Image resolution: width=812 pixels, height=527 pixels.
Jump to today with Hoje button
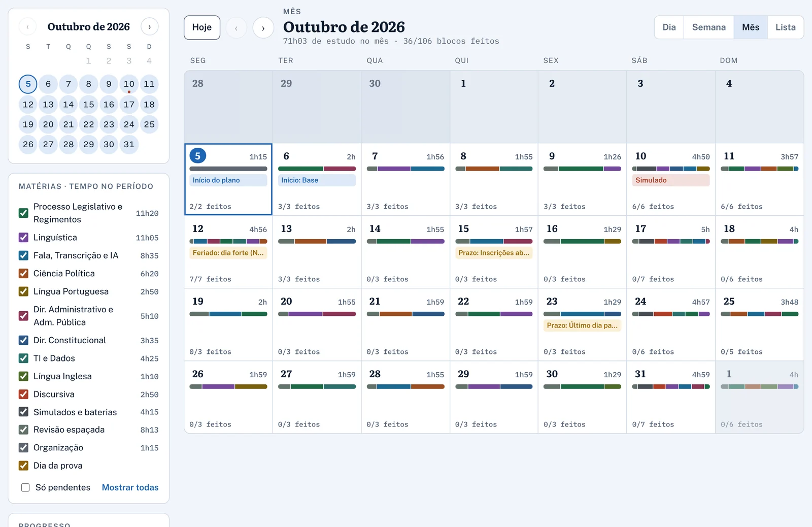tap(202, 27)
